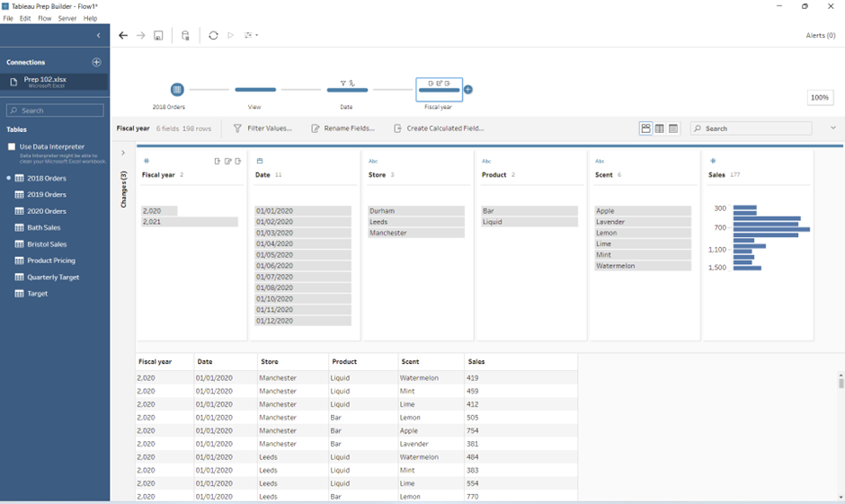The width and height of the screenshot is (845, 504).
Task: Click the refresh data icon
Action: tap(213, 36)
